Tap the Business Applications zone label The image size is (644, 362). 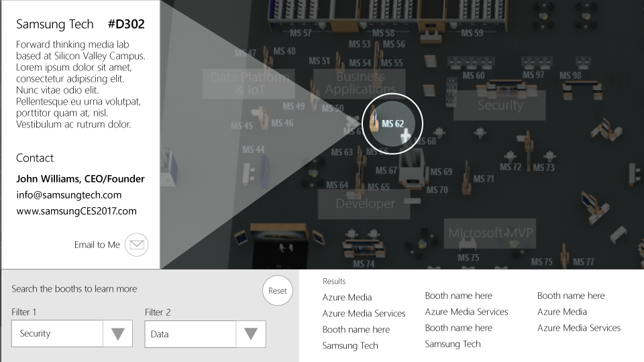pos(361,83)
